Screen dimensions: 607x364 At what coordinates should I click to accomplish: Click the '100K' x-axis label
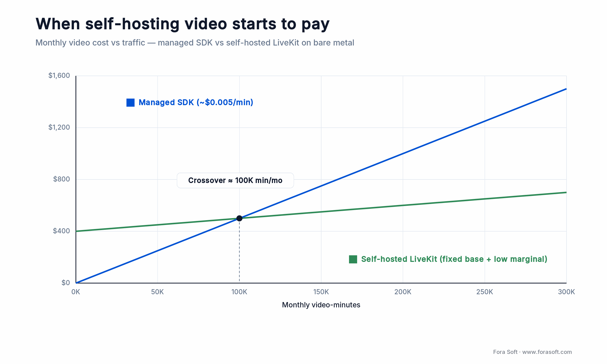pyautogui.click(x=239, y=292)
